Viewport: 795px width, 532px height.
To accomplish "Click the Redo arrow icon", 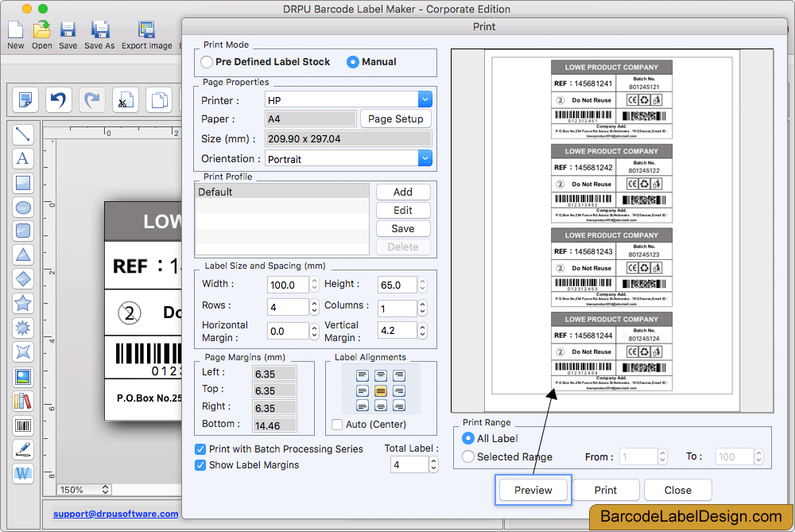I will click(91, 99).
